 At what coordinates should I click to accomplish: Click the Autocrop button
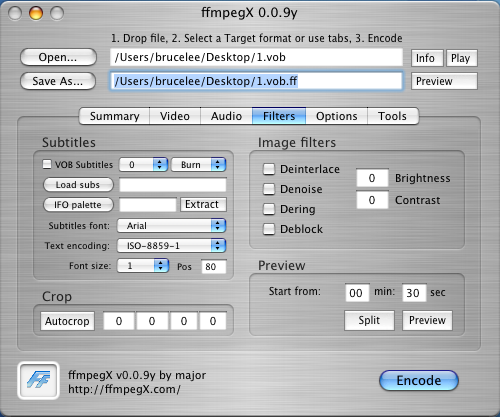click(x=67, y=321)
